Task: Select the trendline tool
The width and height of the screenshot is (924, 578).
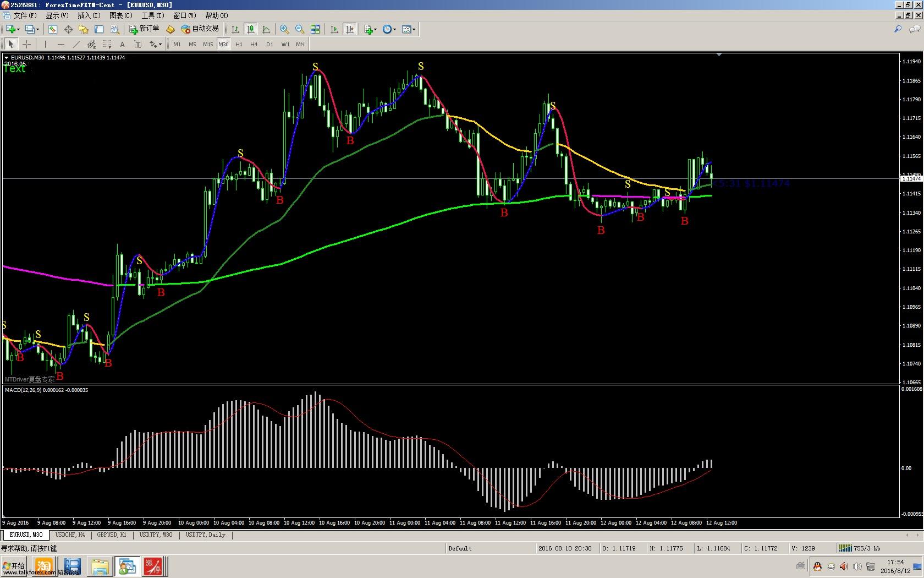Action: [x=76, y=44]
